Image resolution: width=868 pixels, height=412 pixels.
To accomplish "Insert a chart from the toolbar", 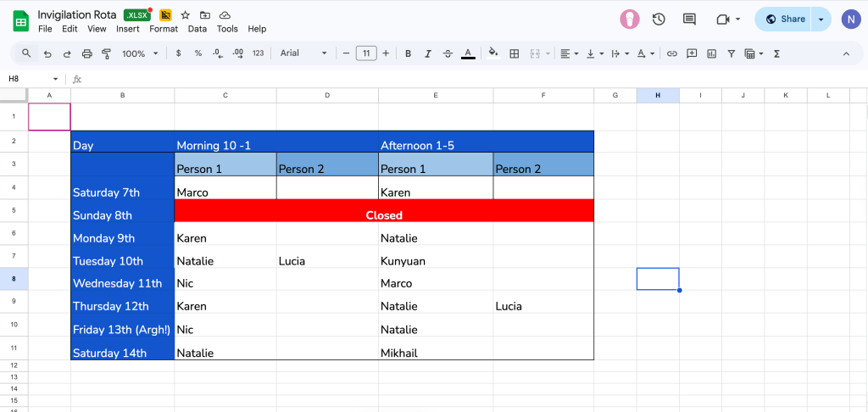I will 711,53.
